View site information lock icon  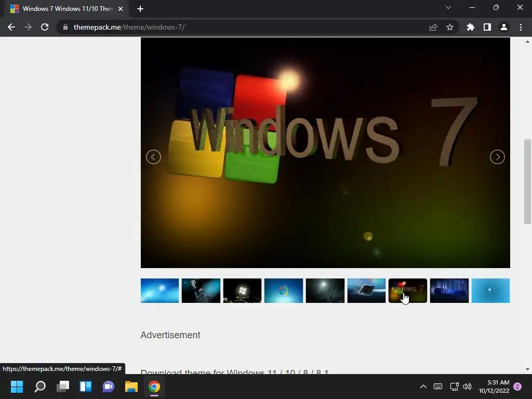65,27
